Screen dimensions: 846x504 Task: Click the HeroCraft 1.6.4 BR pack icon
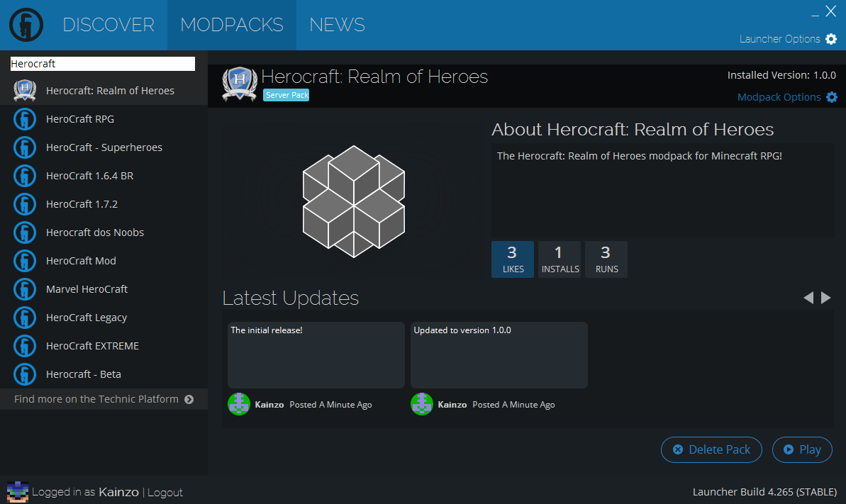coord(25,176)
